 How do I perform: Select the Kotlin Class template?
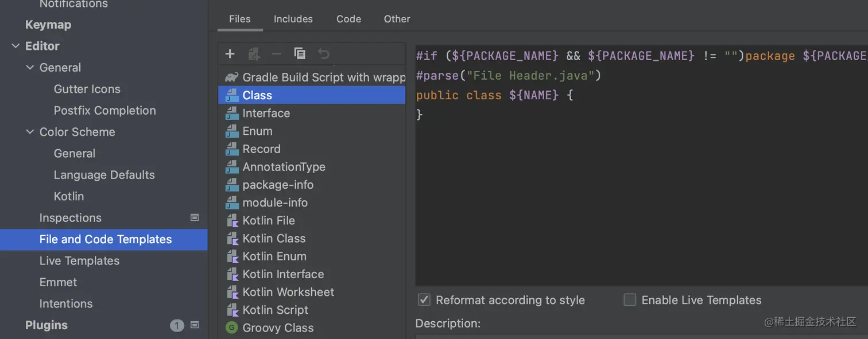tap(312, 238)
